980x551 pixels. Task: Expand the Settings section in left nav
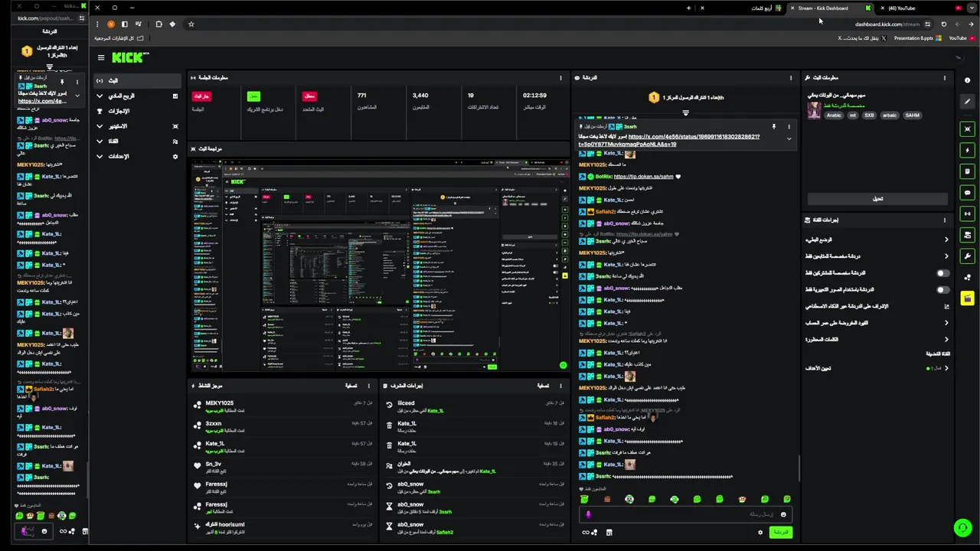click(137, 156)
